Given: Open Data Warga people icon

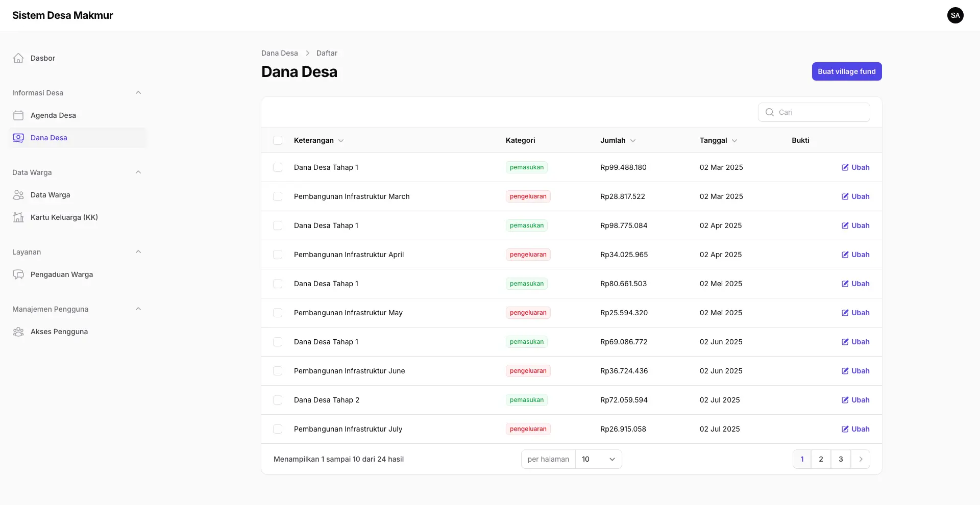Looking at the screenshot, I should click(x=18, y=195).
